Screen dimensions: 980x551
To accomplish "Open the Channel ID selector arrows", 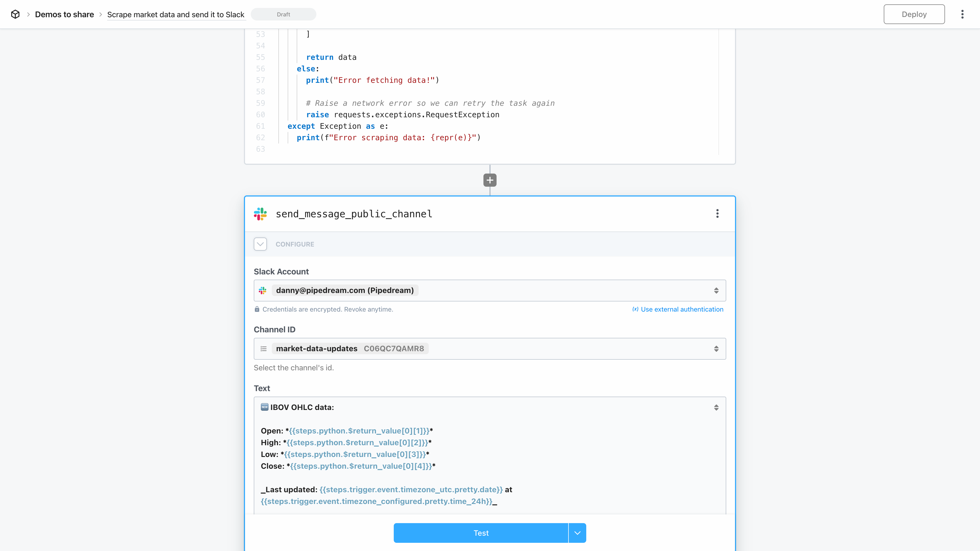I will click(x=716, y=349).
